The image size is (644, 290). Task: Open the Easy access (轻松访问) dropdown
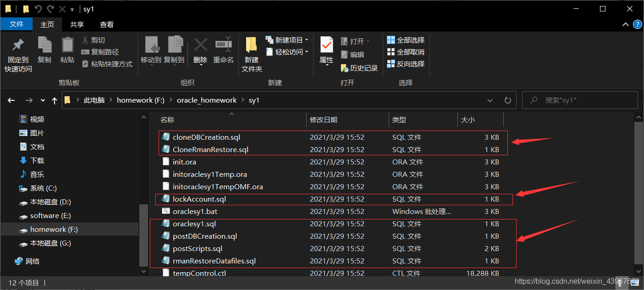point(287,52)
